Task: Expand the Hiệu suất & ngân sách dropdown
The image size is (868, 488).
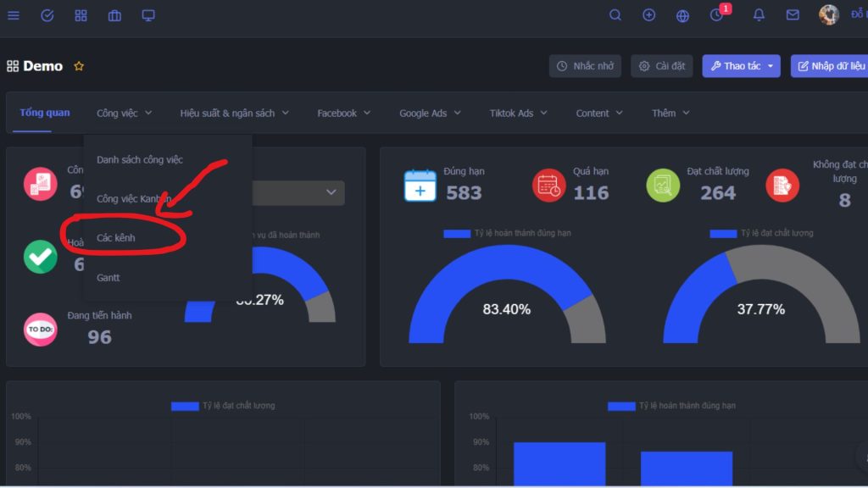Action: pos(234,113)
